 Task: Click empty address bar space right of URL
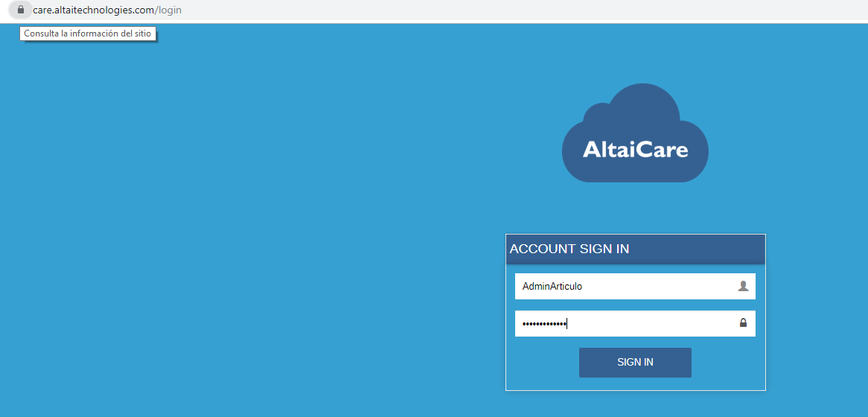pos(498,10)
